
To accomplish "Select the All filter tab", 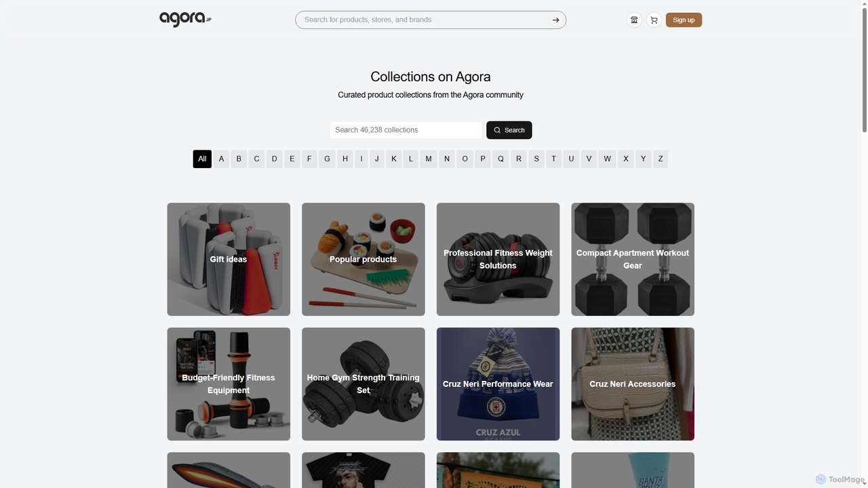I will click(202, 159).
